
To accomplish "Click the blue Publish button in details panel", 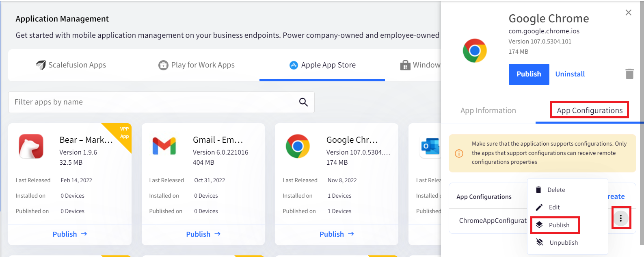I will point(529,74).
